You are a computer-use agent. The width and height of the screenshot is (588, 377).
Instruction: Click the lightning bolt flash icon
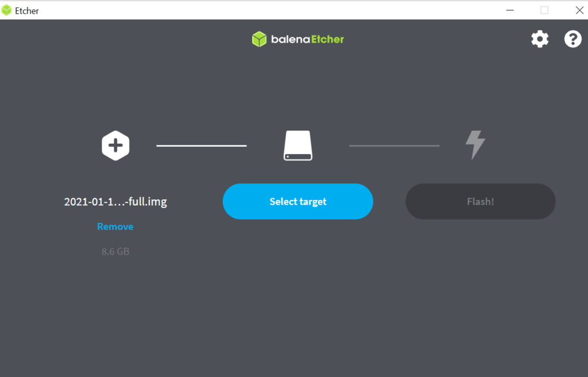[x=475, y=145]
